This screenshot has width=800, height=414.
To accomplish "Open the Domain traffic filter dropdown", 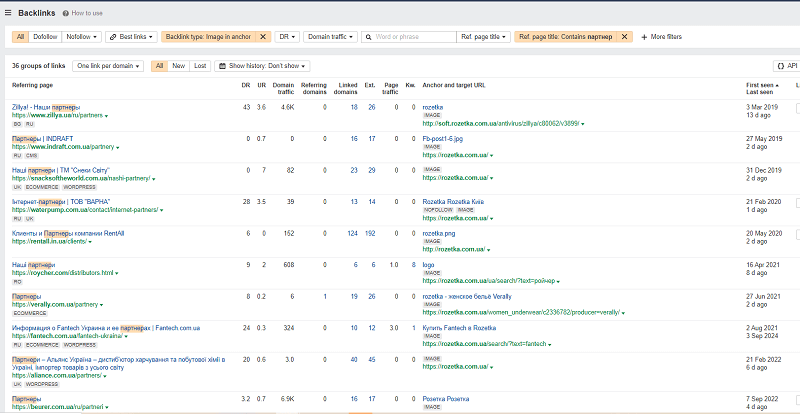I will pyautogui.click(x=330, y=37).
